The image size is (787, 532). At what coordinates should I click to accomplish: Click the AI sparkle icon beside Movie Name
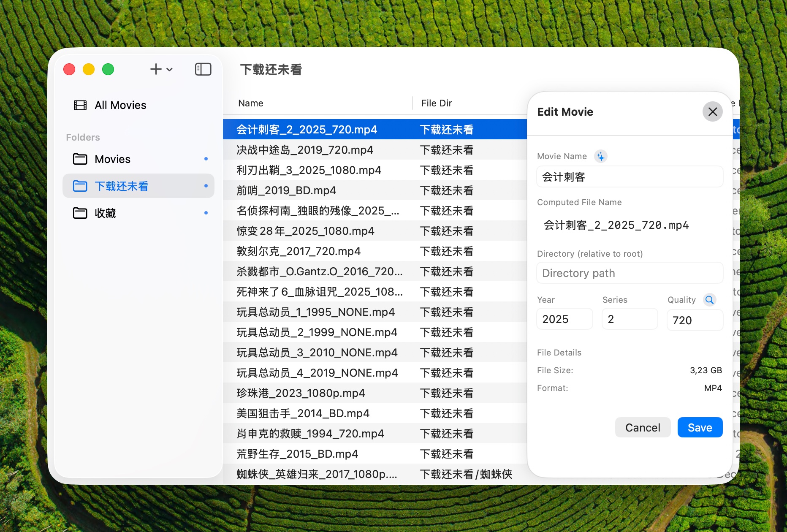click(600, 157)
